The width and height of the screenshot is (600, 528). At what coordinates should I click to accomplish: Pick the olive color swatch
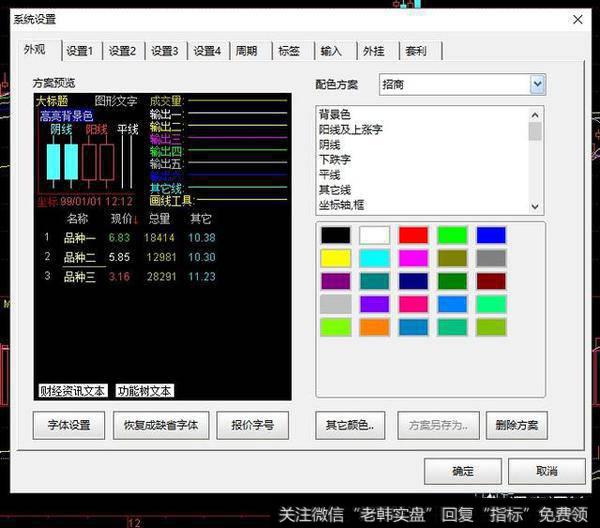point(452,258)
